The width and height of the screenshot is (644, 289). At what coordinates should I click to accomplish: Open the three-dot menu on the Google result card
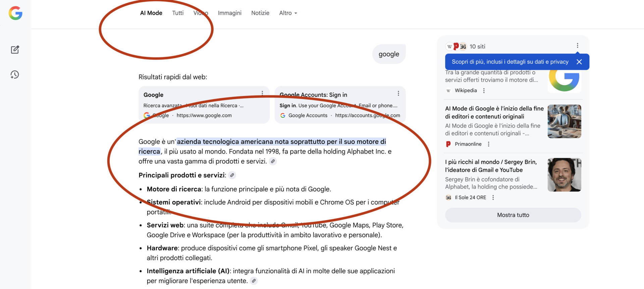(x=262, y=93)
